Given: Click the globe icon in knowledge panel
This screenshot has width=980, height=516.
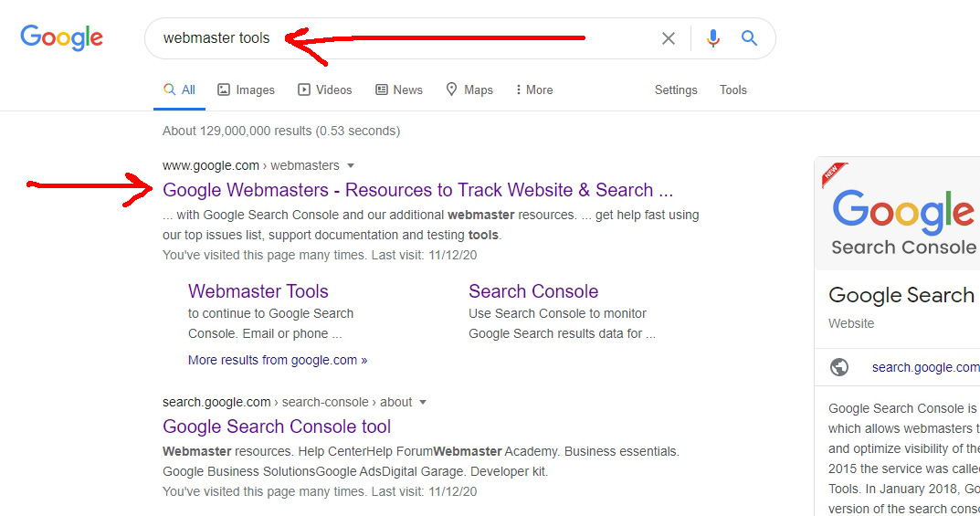Looking at the screenshot, I should [838, 367].
